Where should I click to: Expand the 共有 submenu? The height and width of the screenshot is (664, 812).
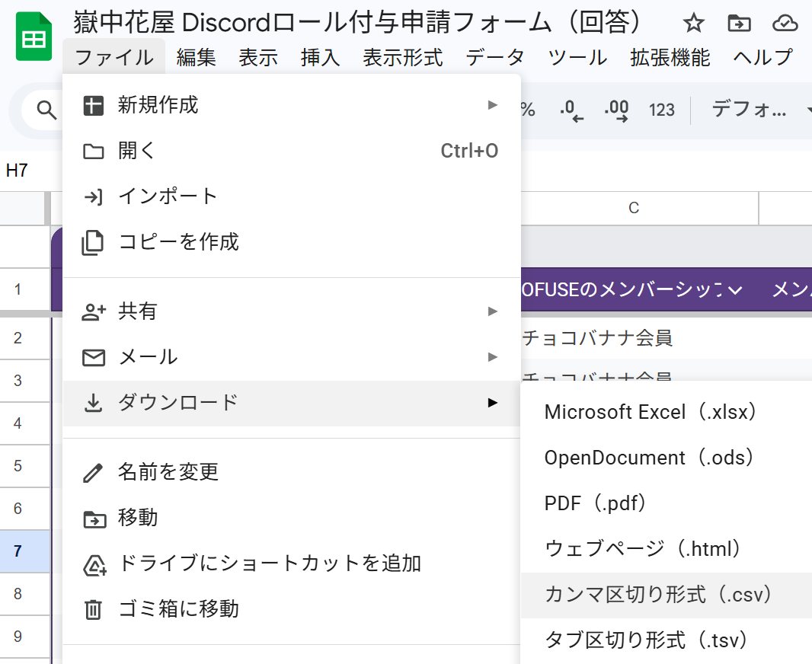[x=492, y=311]
